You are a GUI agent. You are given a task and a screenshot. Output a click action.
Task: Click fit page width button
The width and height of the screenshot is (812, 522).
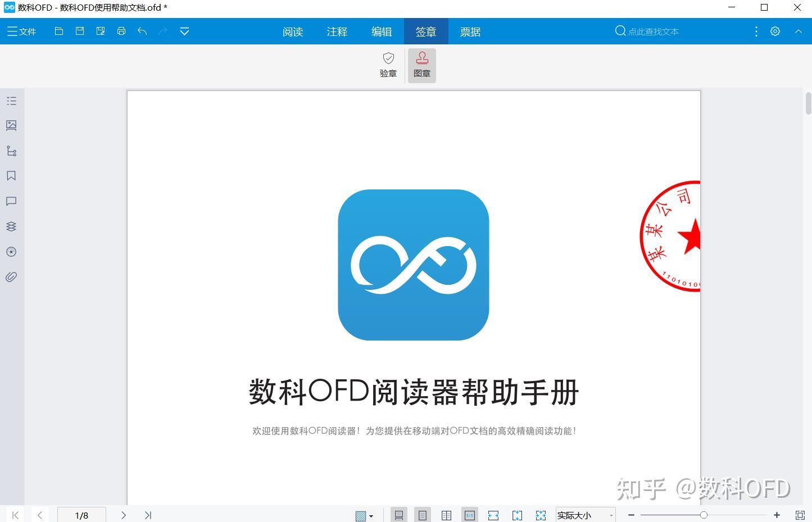[x=493, y=514]
